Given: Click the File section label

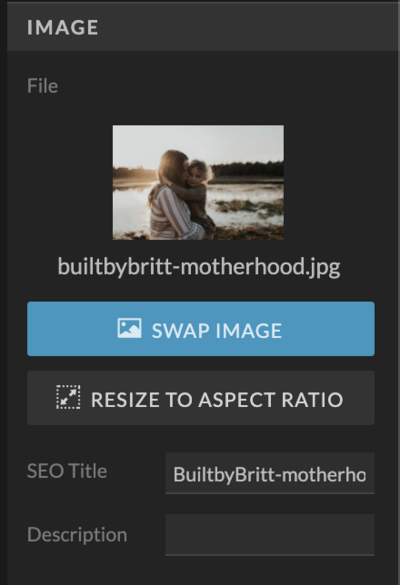Looking at the screenshot, I should [x=43, y=86].
